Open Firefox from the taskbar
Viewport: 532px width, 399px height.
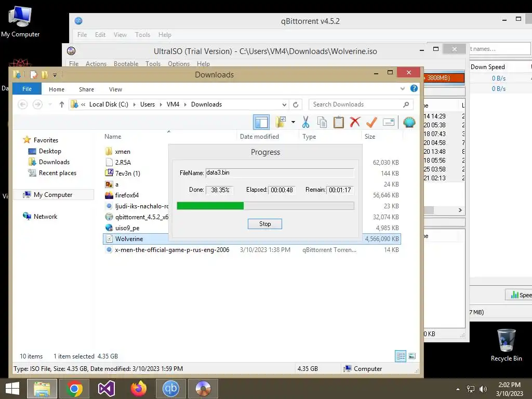[x=139, y=389]
